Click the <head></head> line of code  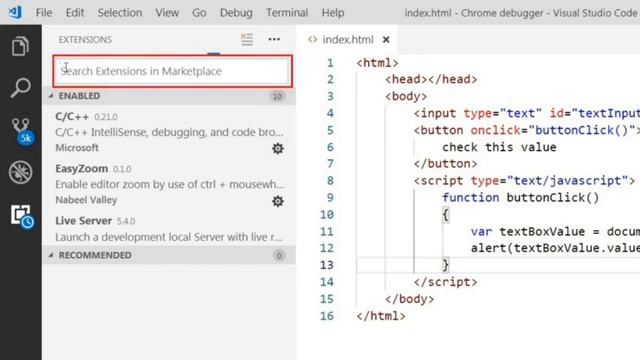coord(431,79)
